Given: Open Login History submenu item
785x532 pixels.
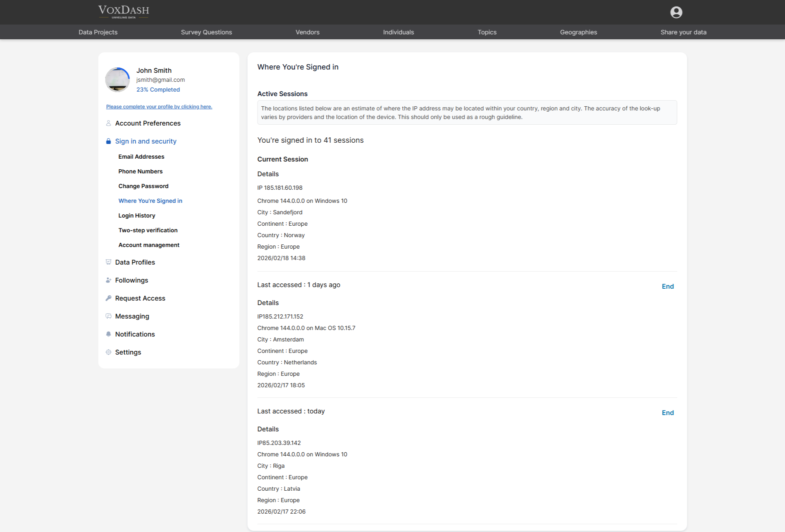Looking at the screenshot, I should point(137,215).
